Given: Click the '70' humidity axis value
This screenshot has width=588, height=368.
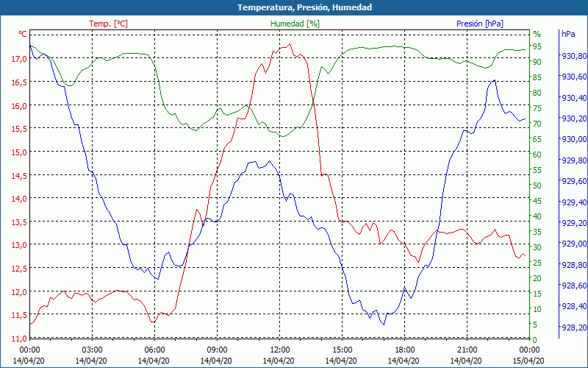Looking at the screenshot, I should point(537,124).
